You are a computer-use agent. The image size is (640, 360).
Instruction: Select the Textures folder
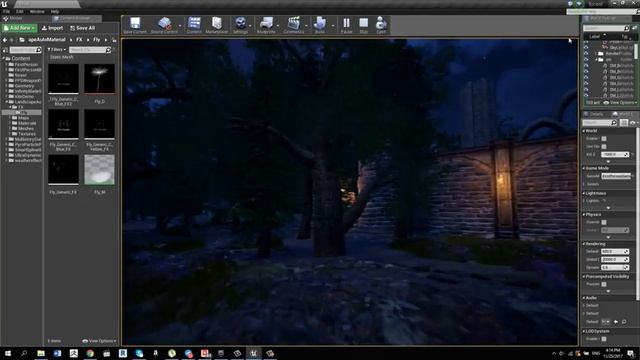point(27,133)
